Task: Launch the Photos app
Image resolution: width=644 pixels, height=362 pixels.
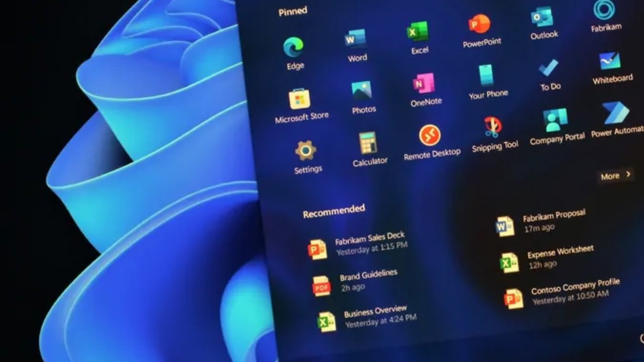Action: tap(362, 90)
